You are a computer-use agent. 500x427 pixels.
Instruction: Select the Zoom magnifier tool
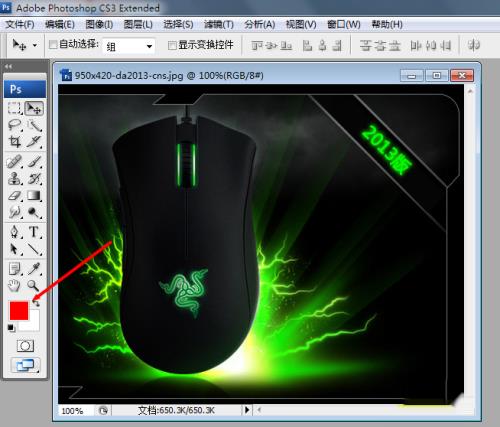34,285
